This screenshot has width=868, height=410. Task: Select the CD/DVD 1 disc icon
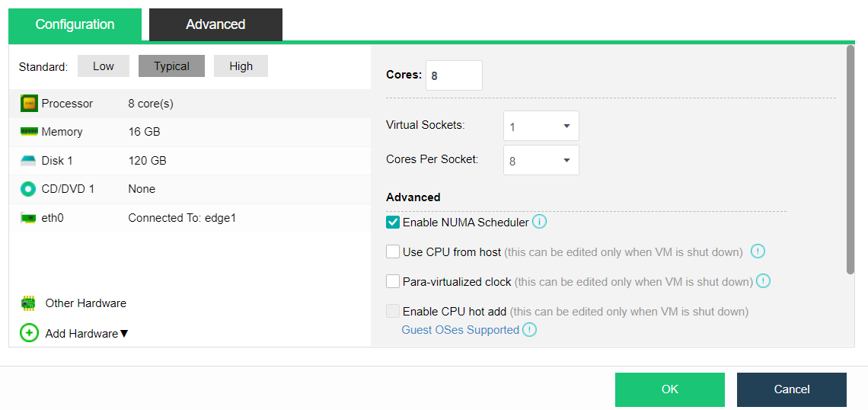tap(29, 189)
